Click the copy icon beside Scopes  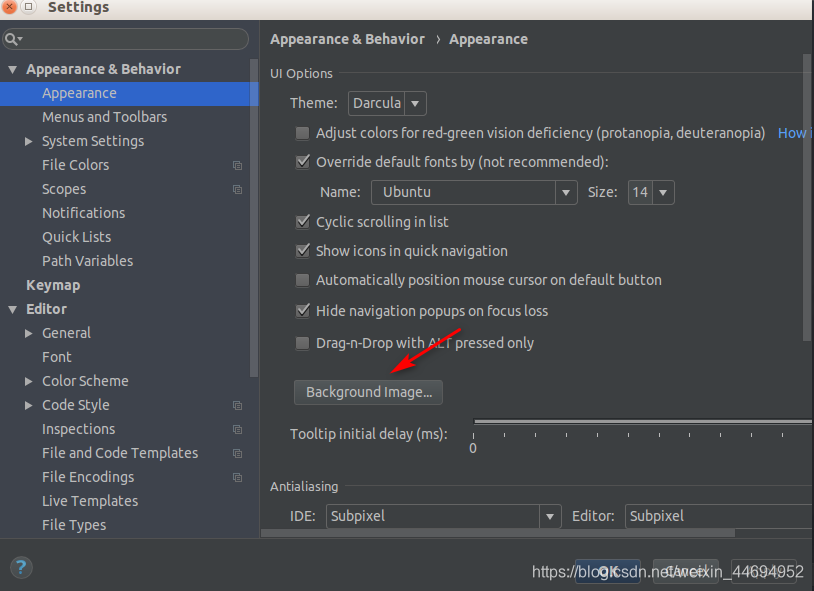[237, 189]
